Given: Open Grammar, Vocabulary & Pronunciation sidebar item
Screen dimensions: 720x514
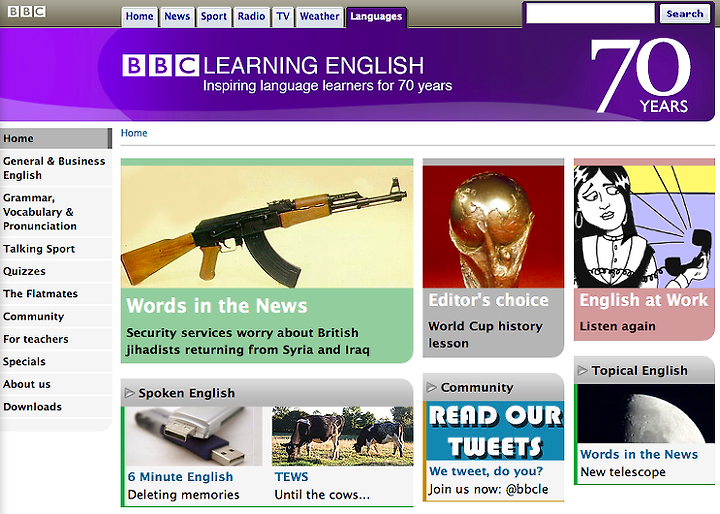Looking at the screenshot, I should [x=56, y=212].
